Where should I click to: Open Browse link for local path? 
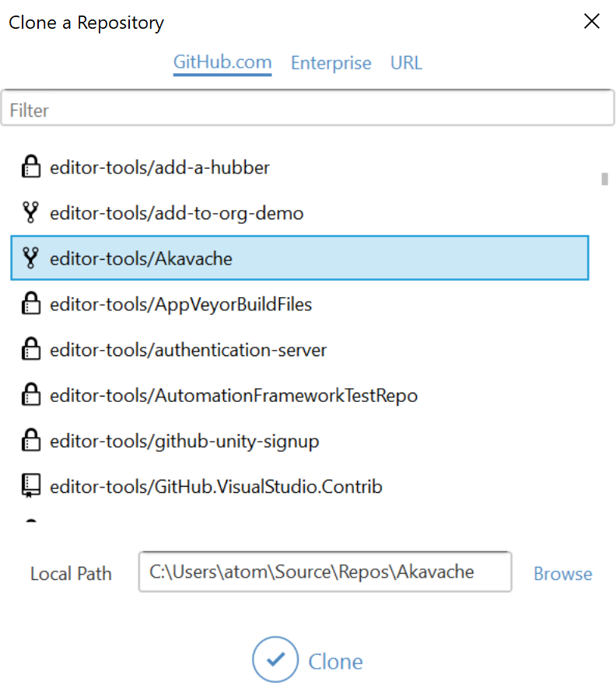pyautogui.click(x=562, y=574)
